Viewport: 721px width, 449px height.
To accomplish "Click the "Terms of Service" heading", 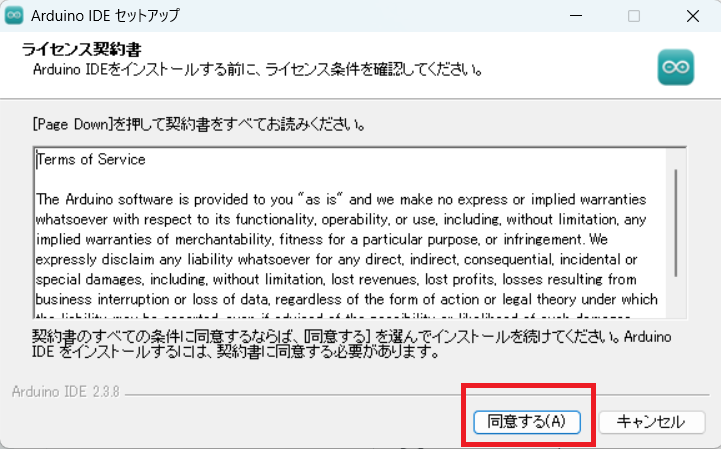I will (91, 160).
